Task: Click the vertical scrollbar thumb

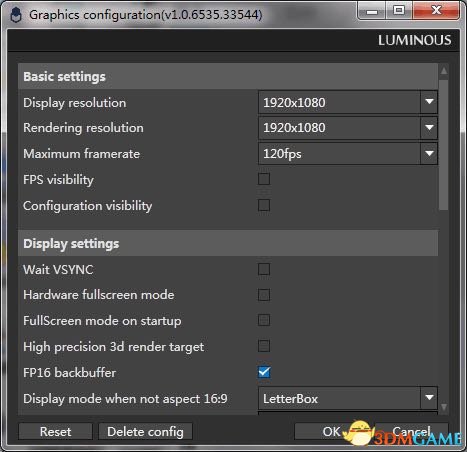Action: pos(444,145)
